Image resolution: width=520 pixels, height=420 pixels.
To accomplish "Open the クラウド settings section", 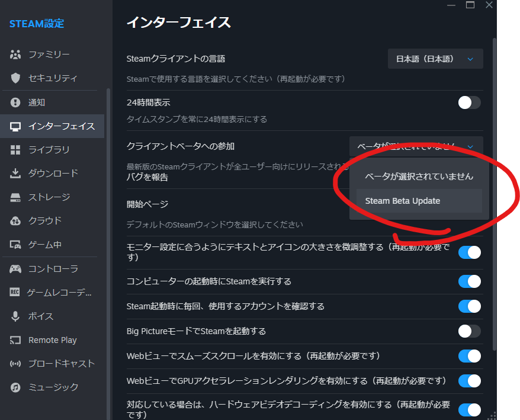I will coord(53,221).
